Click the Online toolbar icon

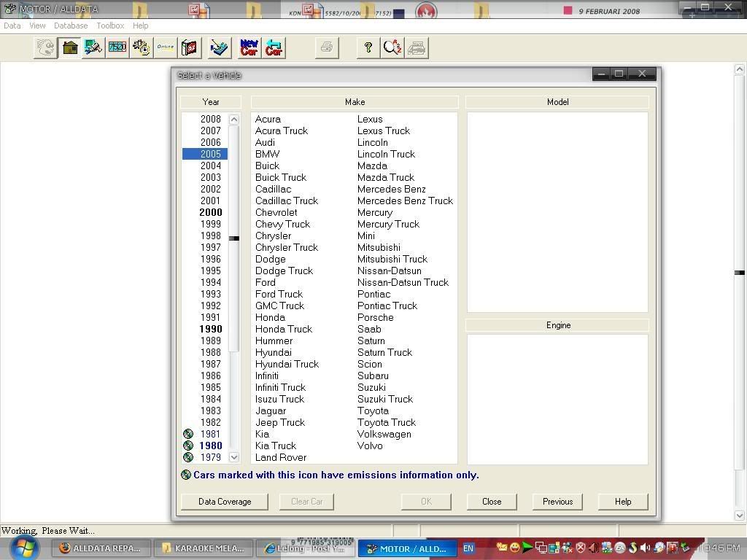[166, 47]
